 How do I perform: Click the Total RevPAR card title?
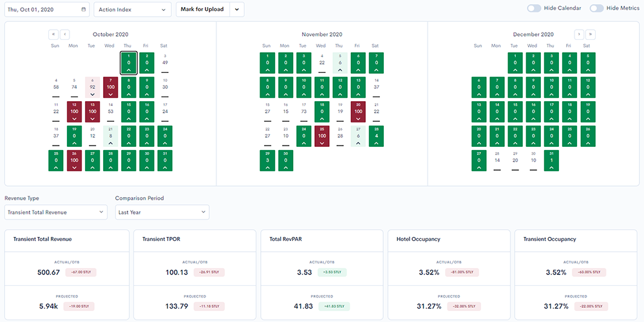287,239
